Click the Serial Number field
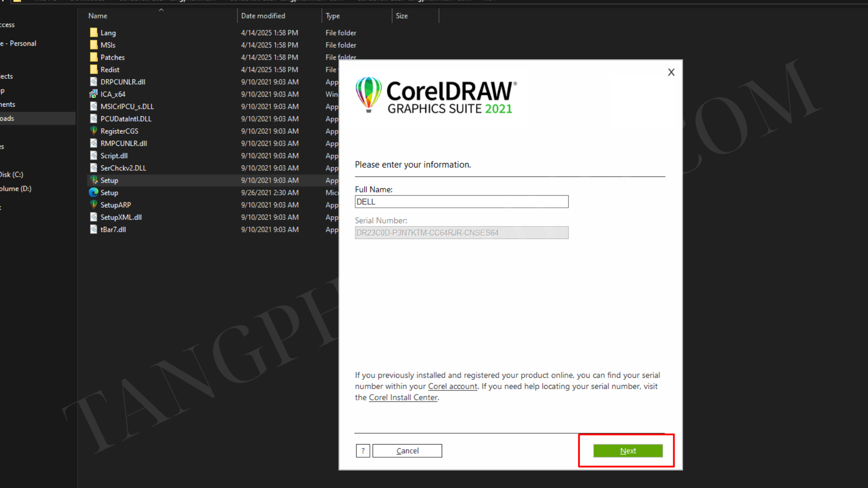The image size is (868, 488). [x=461, y=233]
